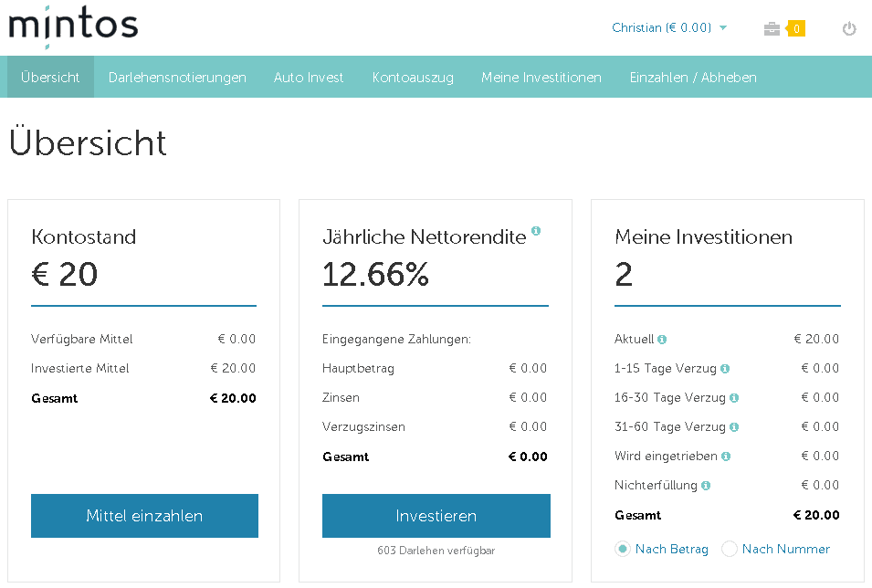The height and width of the screenshot is (588, 872).
Task: Click the Investieren button
Action: click(x=436, y=516)
